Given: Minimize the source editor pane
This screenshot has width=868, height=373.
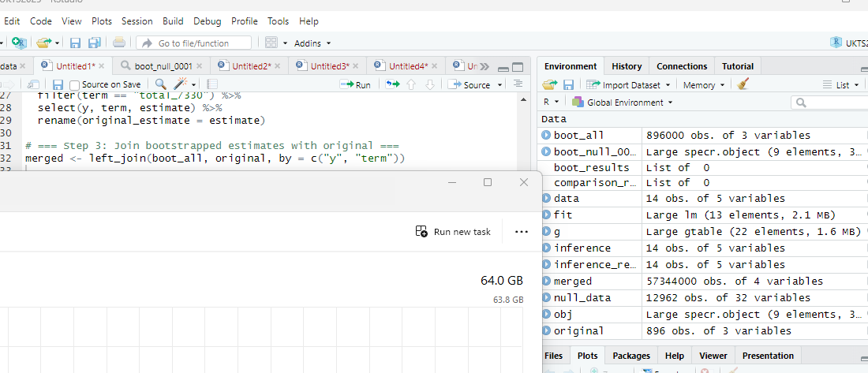Looking at the screenshot, I should (503, 69).
